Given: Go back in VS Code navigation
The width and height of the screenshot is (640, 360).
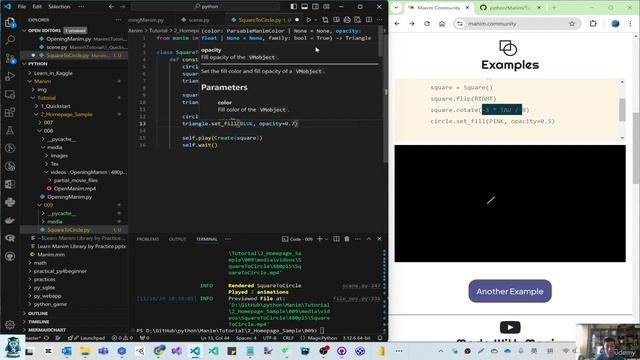Looking at the screenshot, I should click(111, 7).
